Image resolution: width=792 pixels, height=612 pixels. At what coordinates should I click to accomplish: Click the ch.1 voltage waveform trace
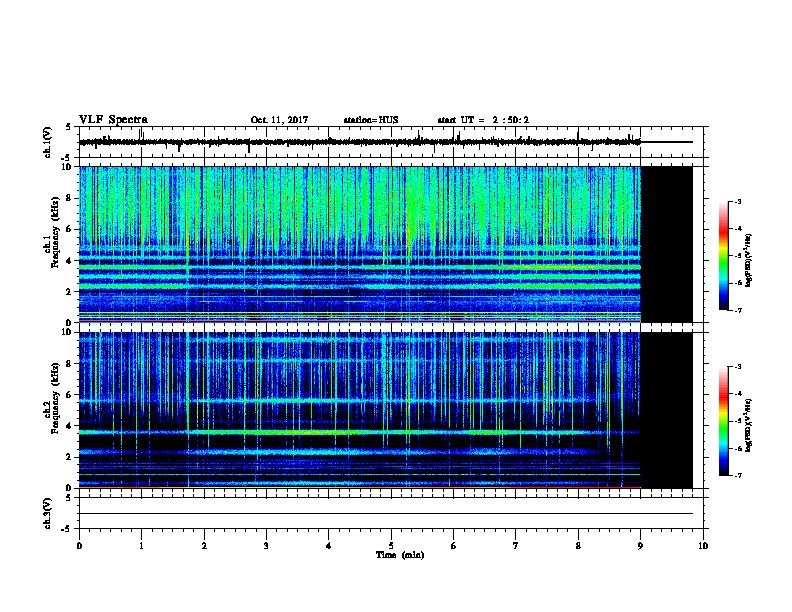pos(360,142)
